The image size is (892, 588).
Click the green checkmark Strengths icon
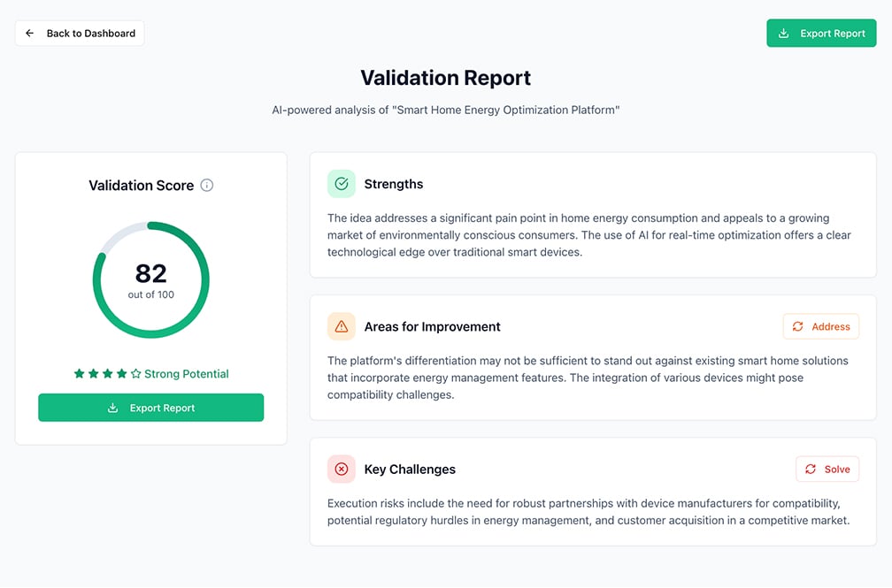(x=342, y=184)
